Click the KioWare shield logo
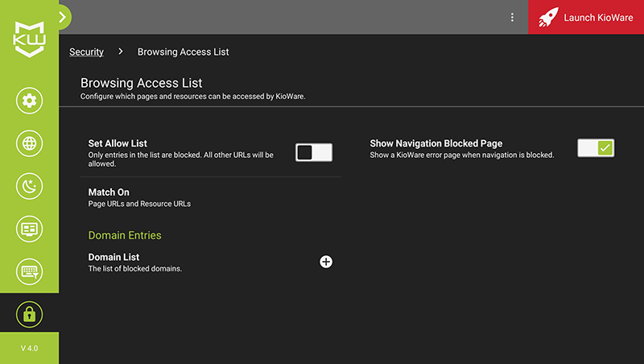The width and height of the screenshot is (644, 364). click(x=29, y=39)
